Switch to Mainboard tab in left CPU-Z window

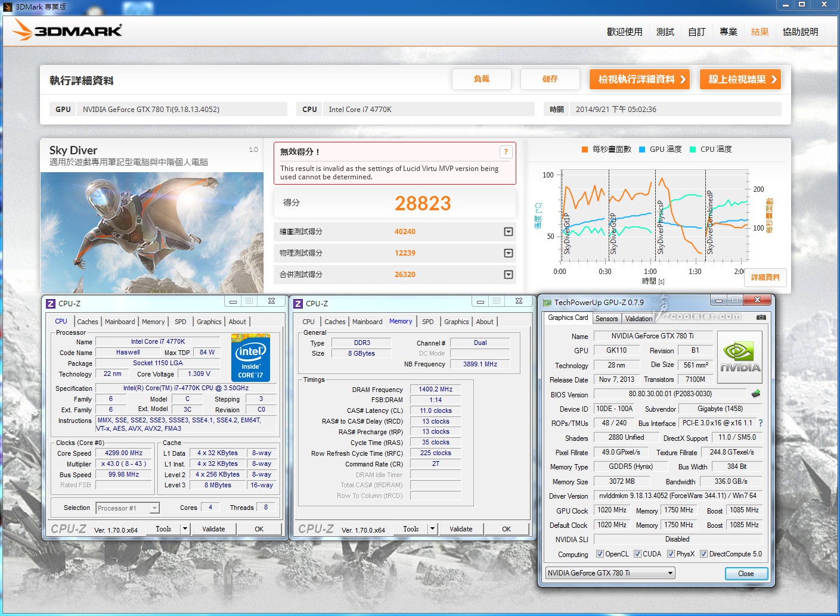(x=120, y=322)
